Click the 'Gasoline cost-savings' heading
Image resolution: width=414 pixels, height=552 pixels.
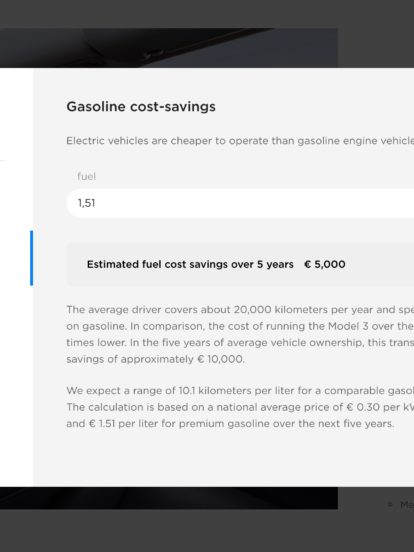(141, 106)
